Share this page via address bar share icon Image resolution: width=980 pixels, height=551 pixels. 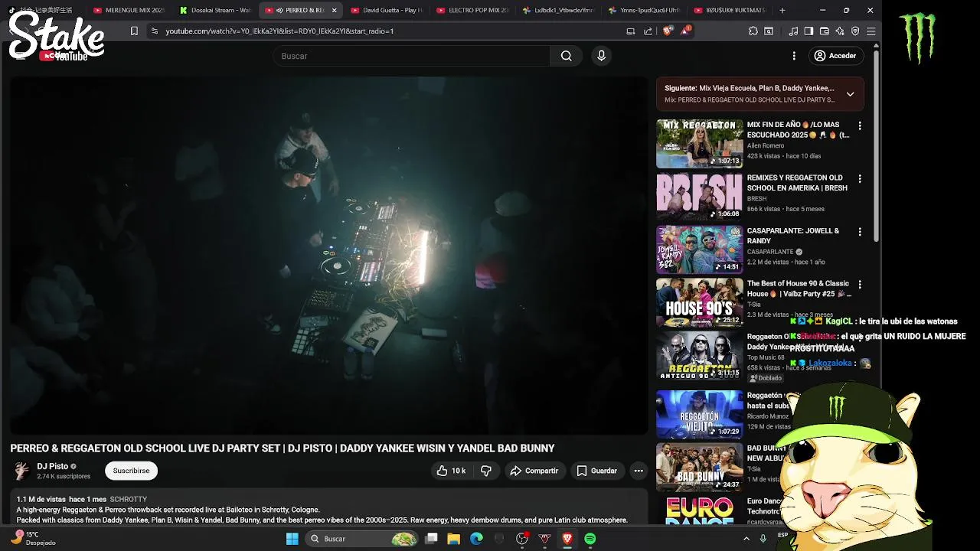(648, 31)
